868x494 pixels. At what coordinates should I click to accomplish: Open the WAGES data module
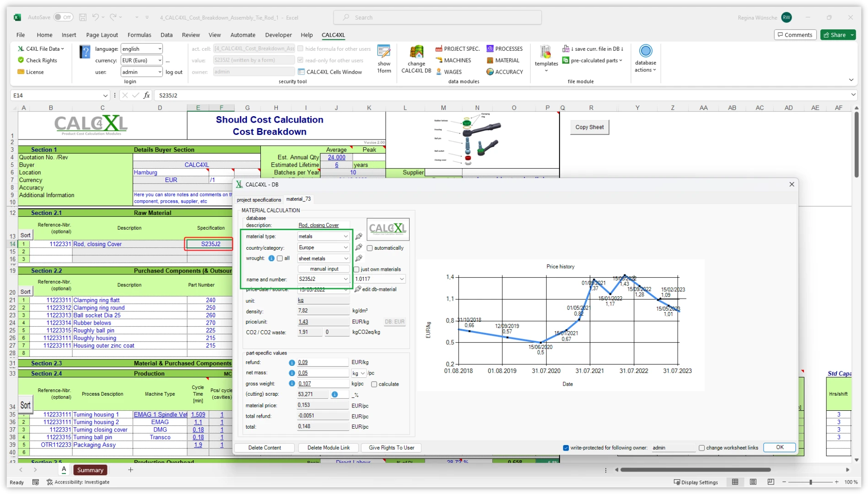coord(448,72)
